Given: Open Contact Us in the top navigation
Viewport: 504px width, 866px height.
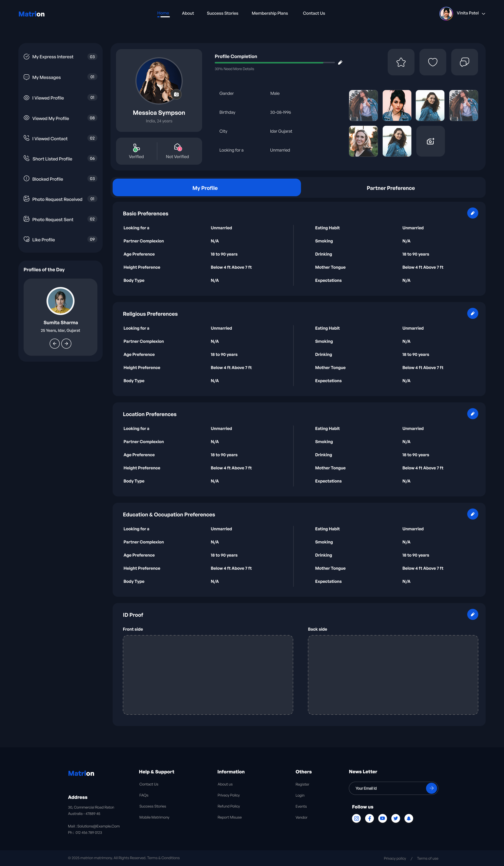Looking at the screenshot, I should (x=314, y=13).
